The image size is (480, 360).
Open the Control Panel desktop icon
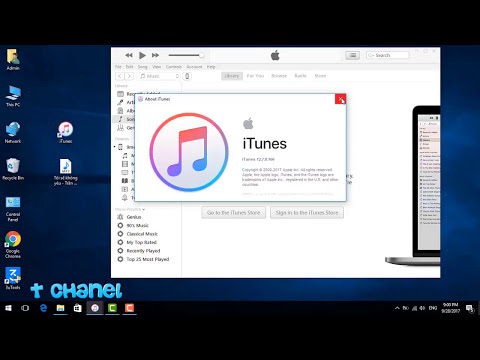click(13, 209)
